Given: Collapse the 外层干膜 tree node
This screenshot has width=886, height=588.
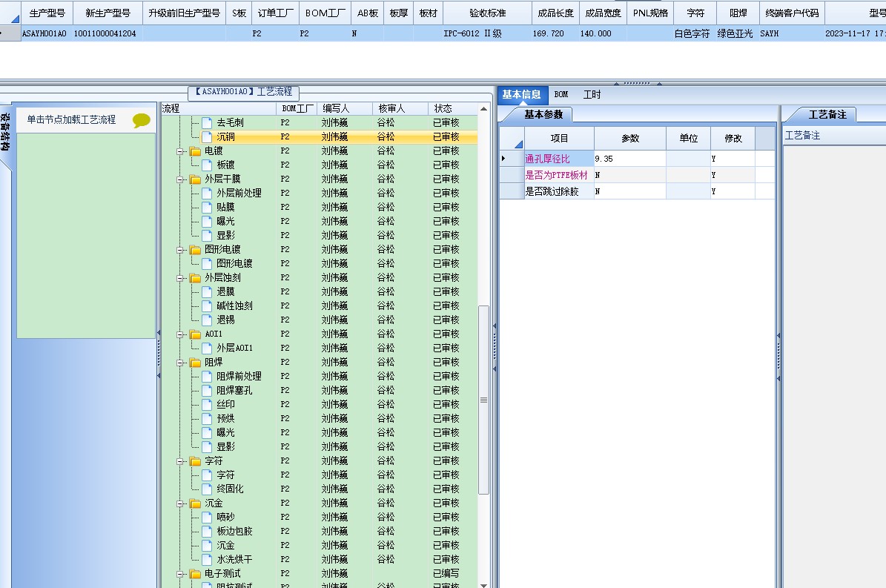Looking at the screenshot, I should [180, 179].
